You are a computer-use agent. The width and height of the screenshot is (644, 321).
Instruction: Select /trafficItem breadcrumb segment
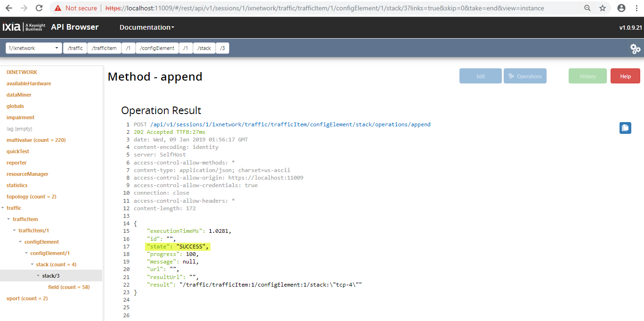104,48
